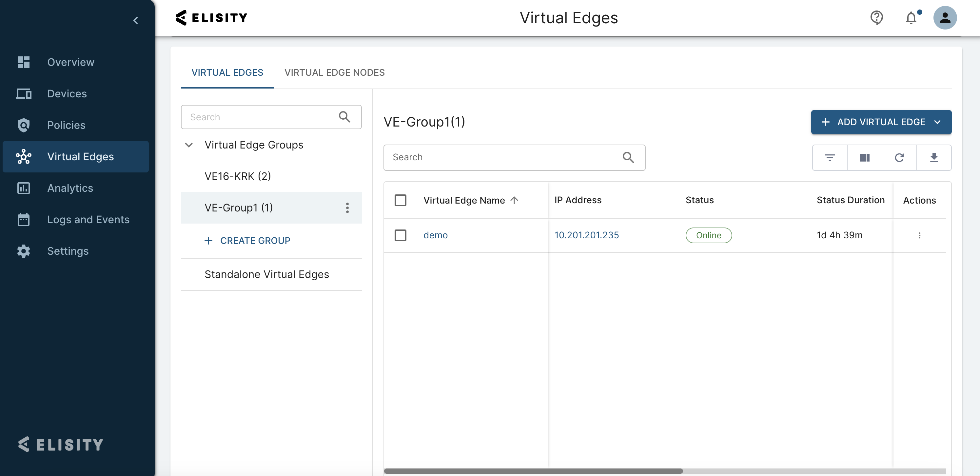Collapse the left sidebar chevron
The width and height of the screenshot is (980, 476).
tap(135, 20)
